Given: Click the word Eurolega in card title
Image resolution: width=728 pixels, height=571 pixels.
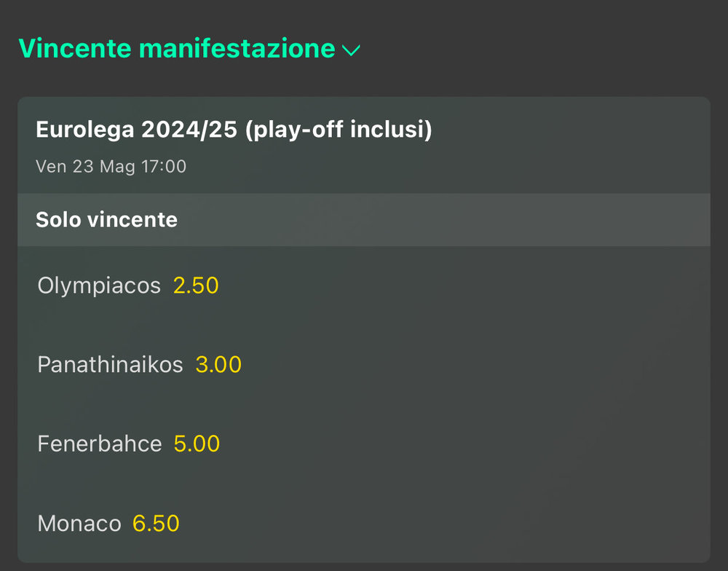Looking at the screenshot, I should (85, 129).
